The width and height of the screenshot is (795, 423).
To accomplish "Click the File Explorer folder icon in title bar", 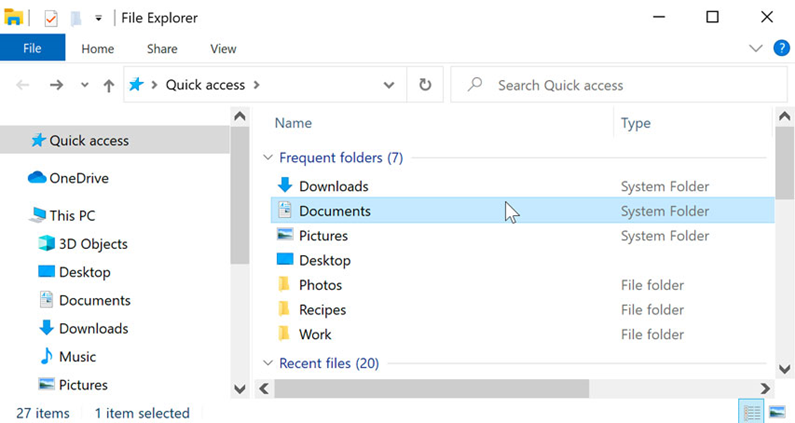I will coord(14,17).
